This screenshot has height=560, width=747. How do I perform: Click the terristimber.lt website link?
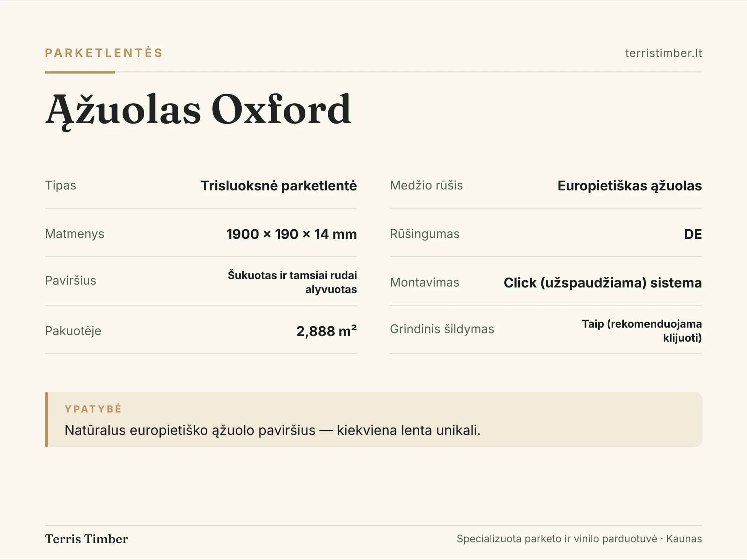pos(663,53)
